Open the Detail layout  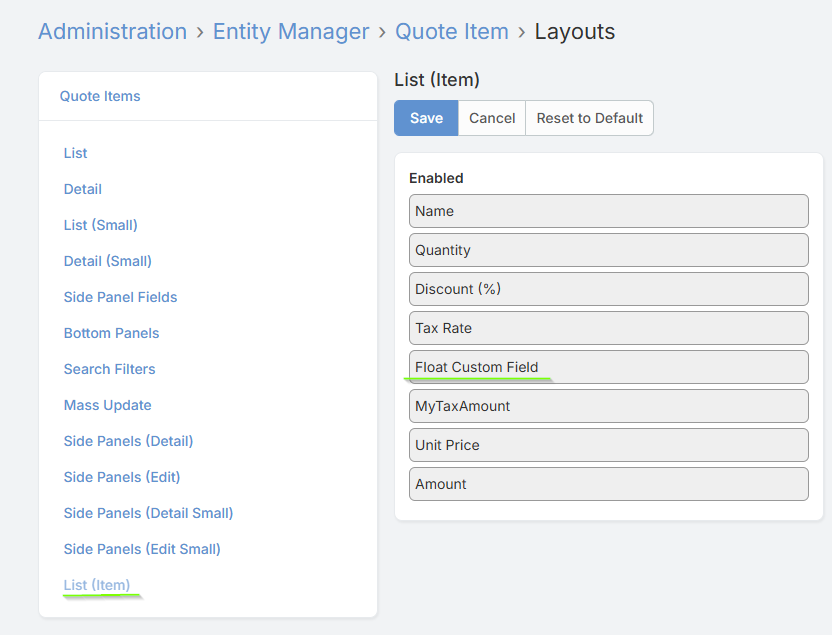83,189
